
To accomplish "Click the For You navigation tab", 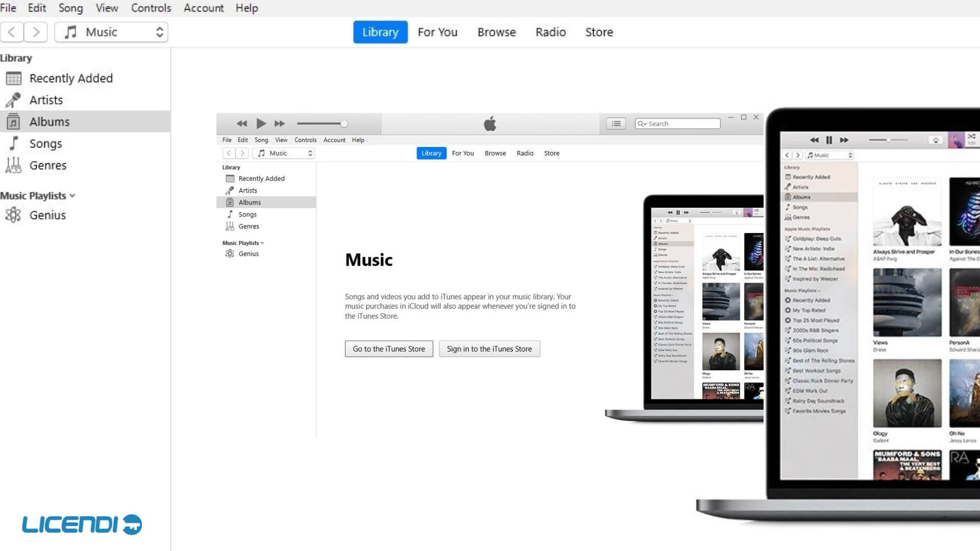I will [437, 32].
